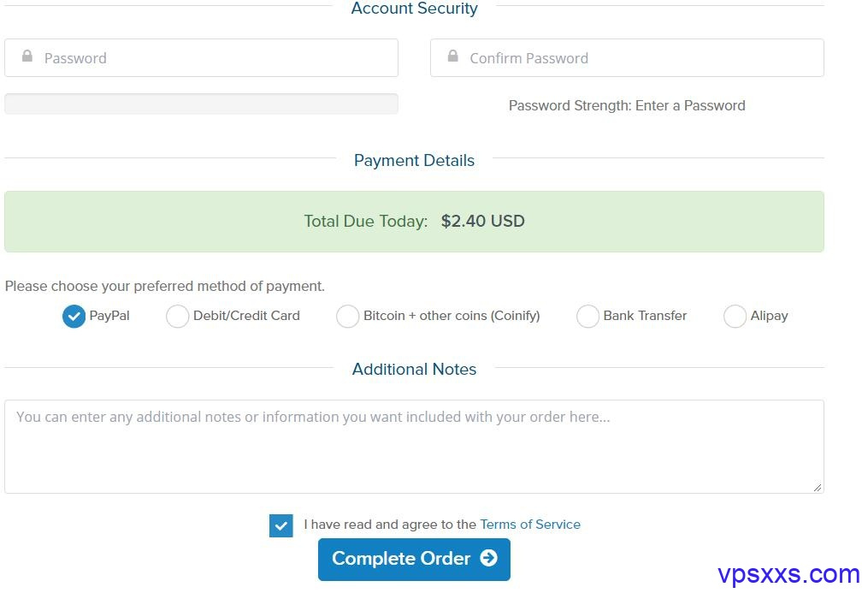This screenshot has height=593, width=868.
Task: Uncheck the Terms of Service agreement checkbox
Action: [x=280, y=525]
